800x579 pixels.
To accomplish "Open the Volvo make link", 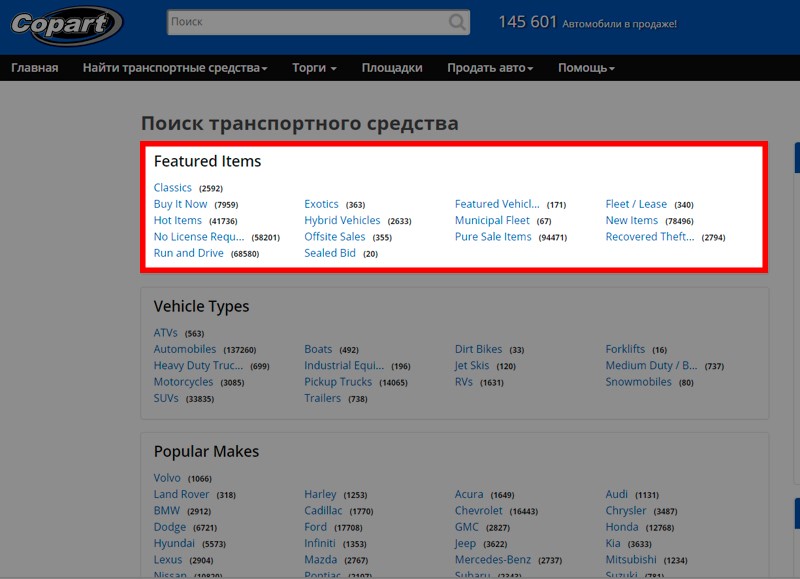I will point(167,479).
